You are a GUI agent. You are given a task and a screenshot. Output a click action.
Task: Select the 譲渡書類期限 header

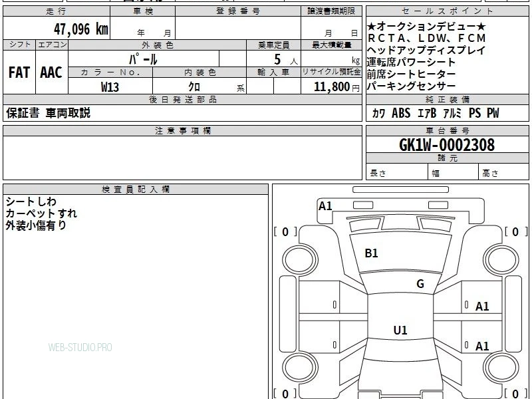coord(331,11)
